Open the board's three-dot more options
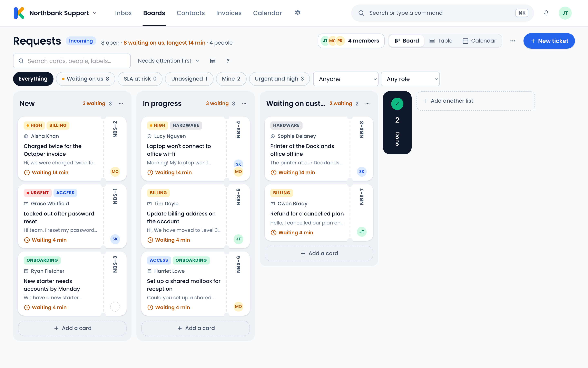The image size is (588, 368). coord(513,41)
